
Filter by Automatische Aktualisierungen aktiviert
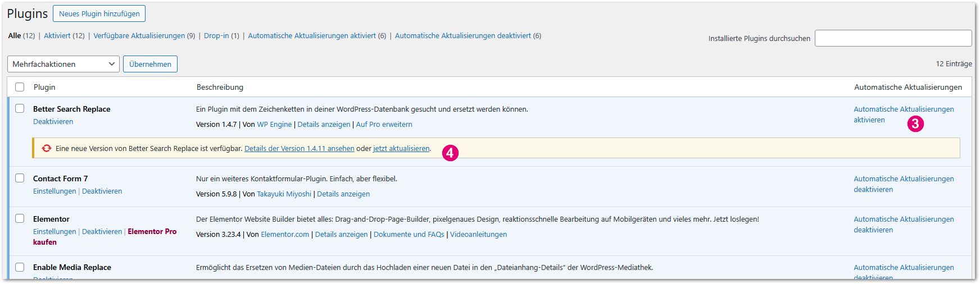[312, 35]
